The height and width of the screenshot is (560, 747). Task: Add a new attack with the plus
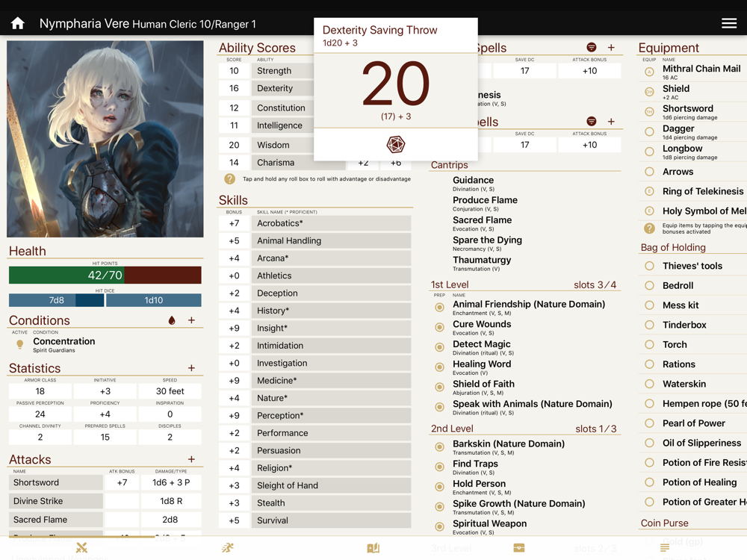coord(191,459)
